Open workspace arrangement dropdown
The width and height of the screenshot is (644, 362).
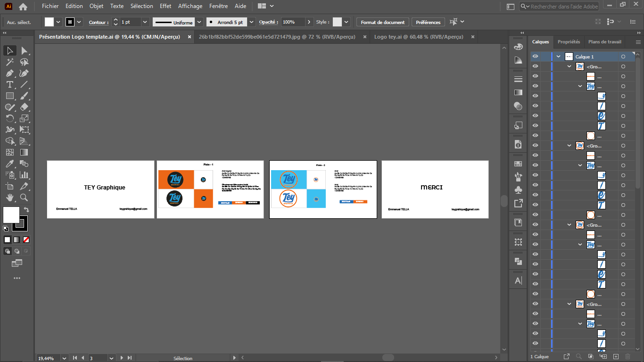click(266, 6)
